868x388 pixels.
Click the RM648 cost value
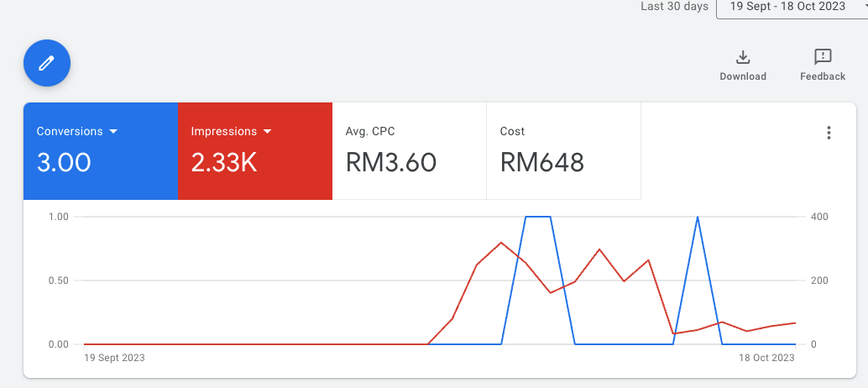pos(542,163)
